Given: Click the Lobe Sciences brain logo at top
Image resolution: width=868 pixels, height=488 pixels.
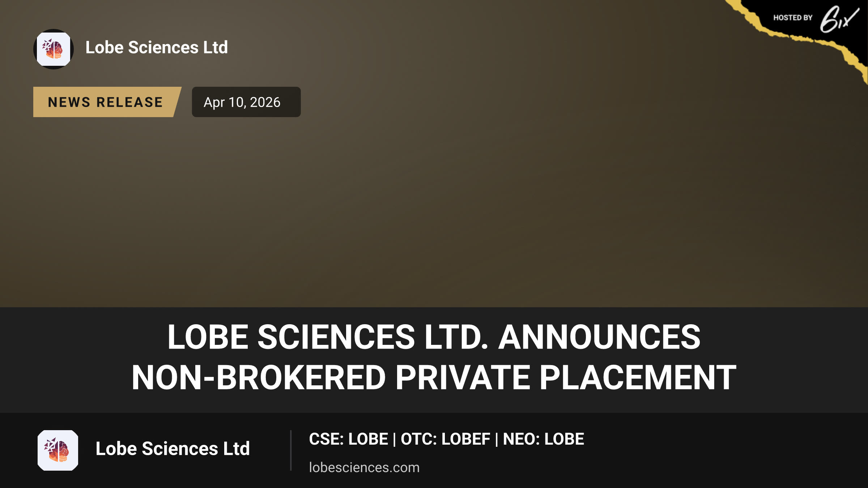Looking at the screenshot, I should coord(54,49).
